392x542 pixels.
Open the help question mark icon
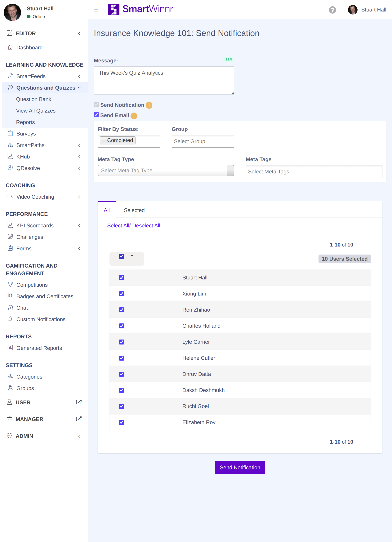[332, 10]
